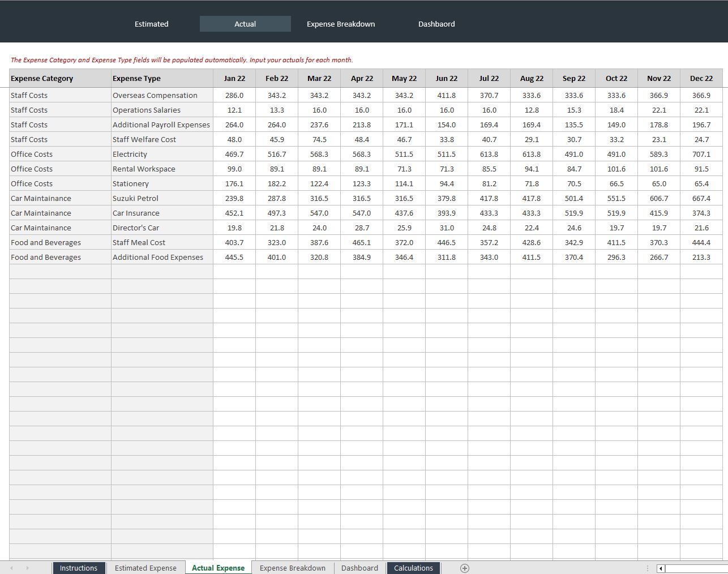Click the horizontal scrollbar left arrow
The image size is (728, 574).
point(661,568)
